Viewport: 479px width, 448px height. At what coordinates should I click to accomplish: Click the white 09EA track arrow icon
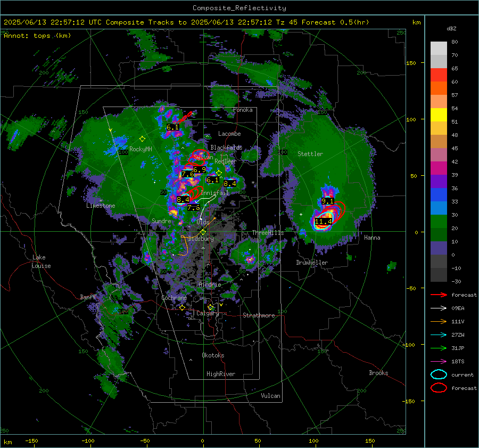439,308
